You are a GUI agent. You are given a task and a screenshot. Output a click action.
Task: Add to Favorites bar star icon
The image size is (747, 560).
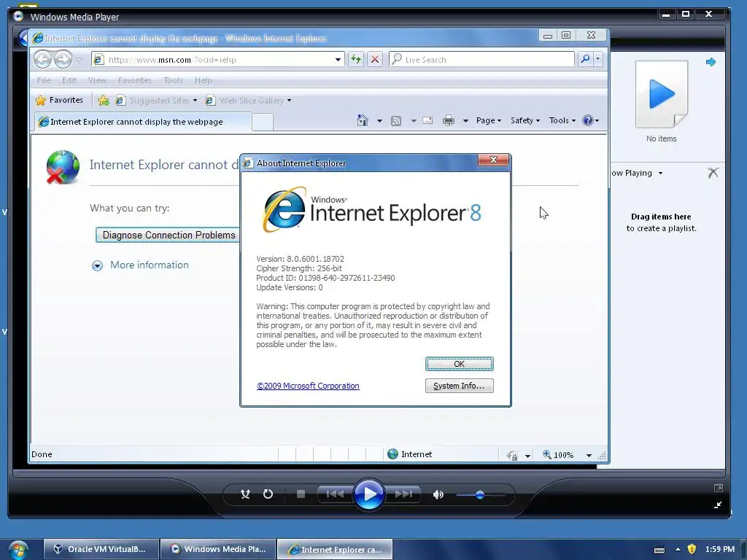pyautogui.click(x=104, y=101)
